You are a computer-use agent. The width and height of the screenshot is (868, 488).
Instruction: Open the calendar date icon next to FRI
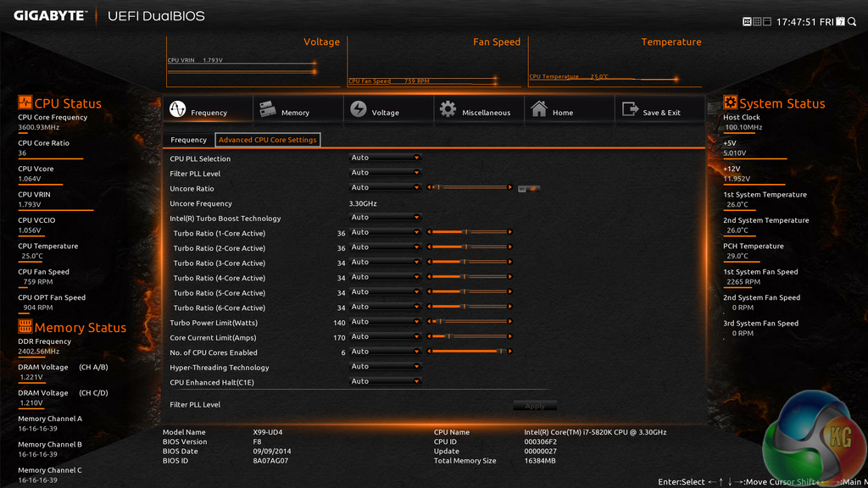840,21
